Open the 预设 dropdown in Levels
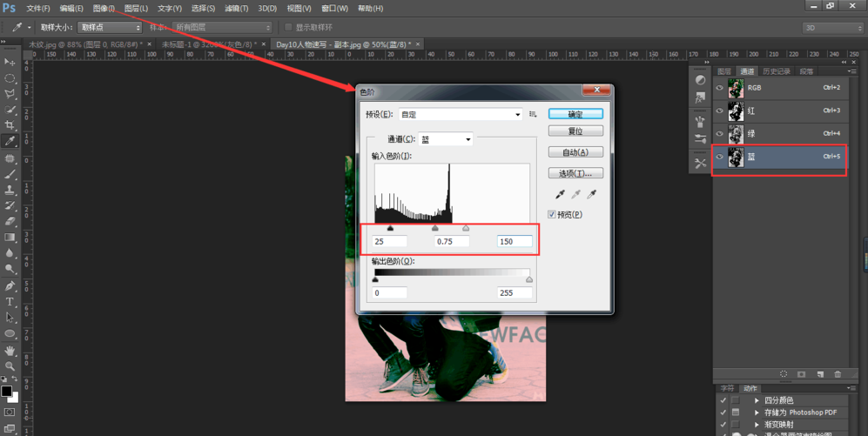868x436 pixels. 461,115
